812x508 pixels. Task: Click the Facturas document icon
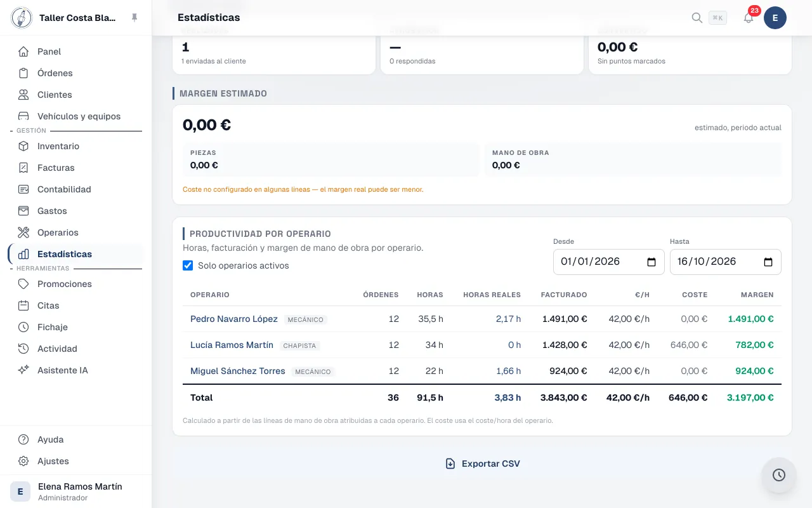pyautogui.click(x=23, y=168)
